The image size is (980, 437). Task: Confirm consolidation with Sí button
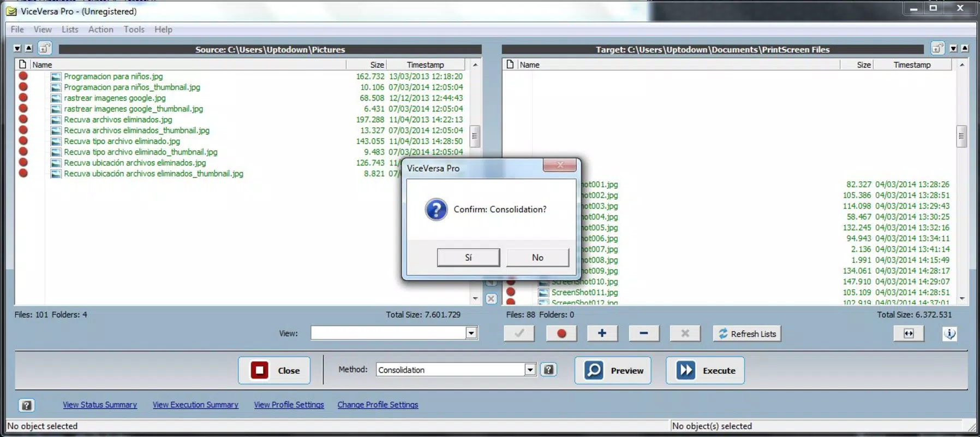[x=468, y=257]
